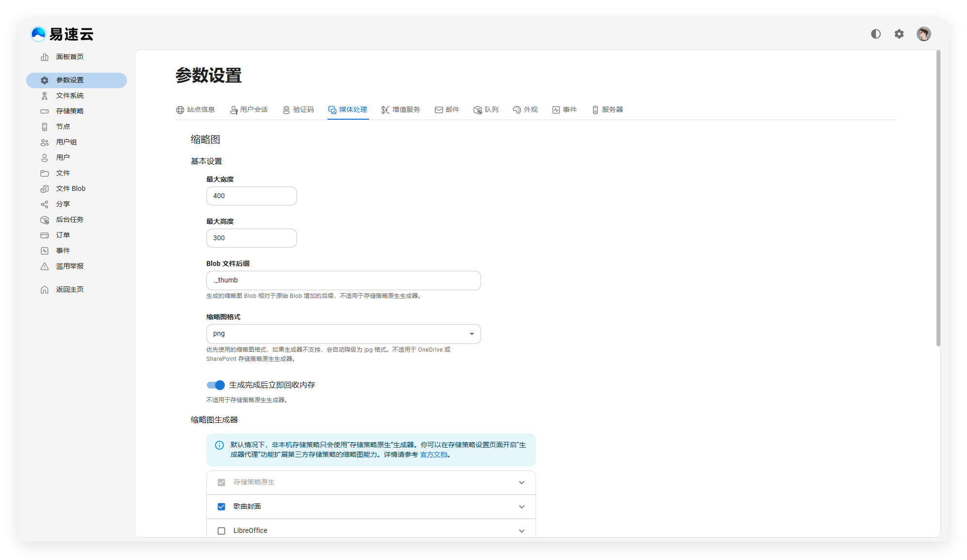Screen dimensions: 967x560
Task: Open 分享 from the sidebar
Action: click(62, 204)
